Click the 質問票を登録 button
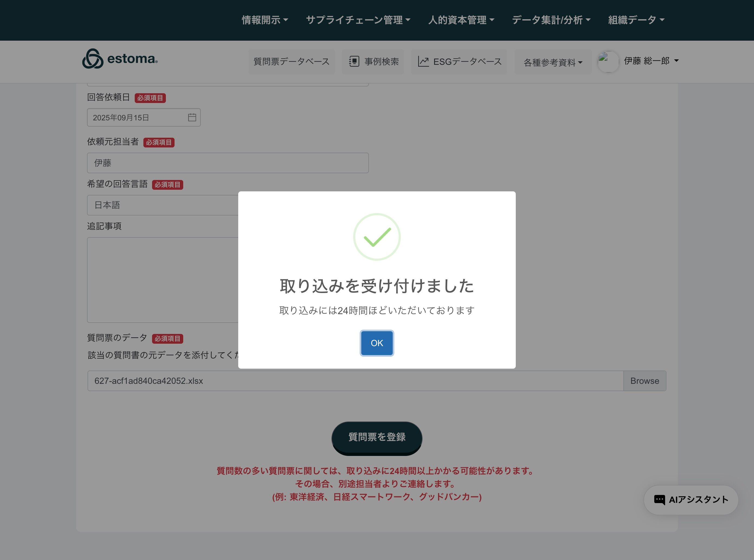This screenshot has height=560, width=754. tap(376, 437)
